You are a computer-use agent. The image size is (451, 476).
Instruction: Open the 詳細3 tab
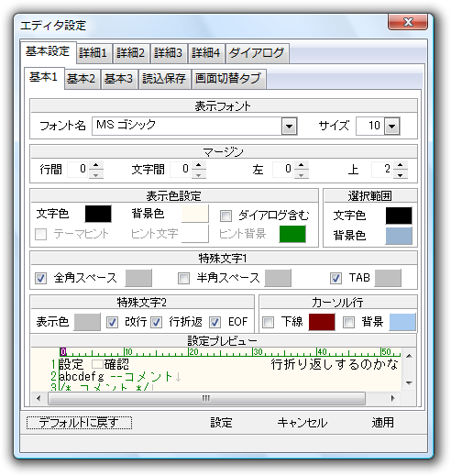[169, 53]
